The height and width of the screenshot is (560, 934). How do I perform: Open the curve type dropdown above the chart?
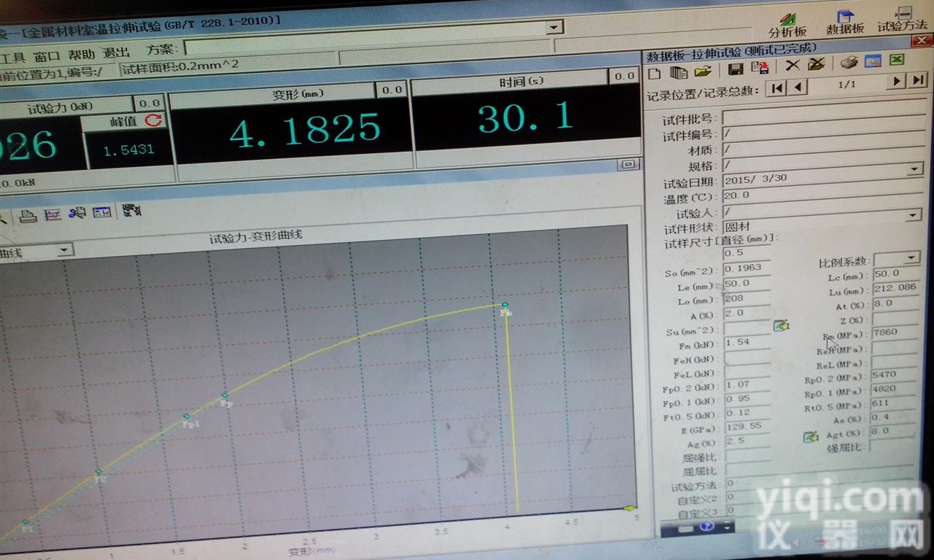(64, 250)
